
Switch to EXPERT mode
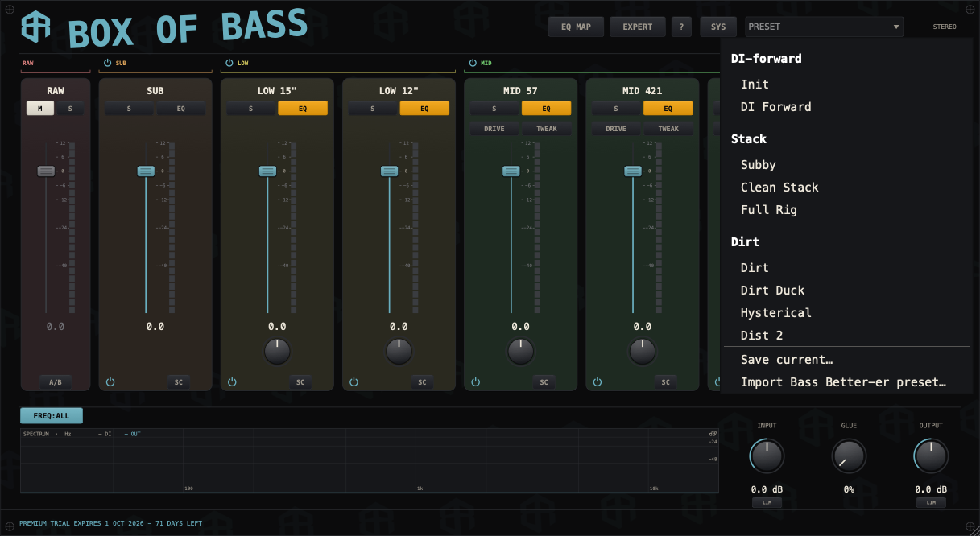pos(638,27)
